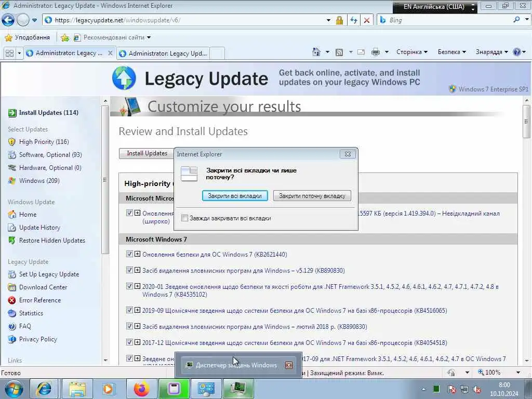The width and height of the screenshot is (532, 399).
Task: Click the Home page icon in command bar
Action: click(316, 52)
